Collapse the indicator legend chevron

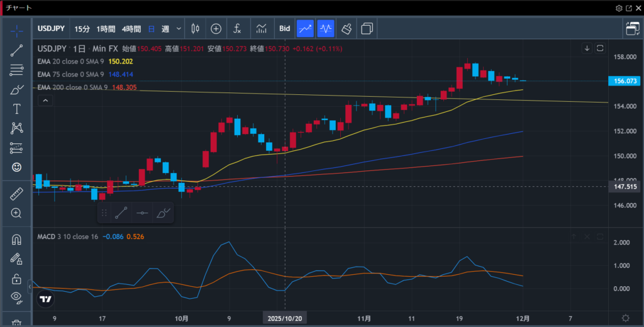45,101
